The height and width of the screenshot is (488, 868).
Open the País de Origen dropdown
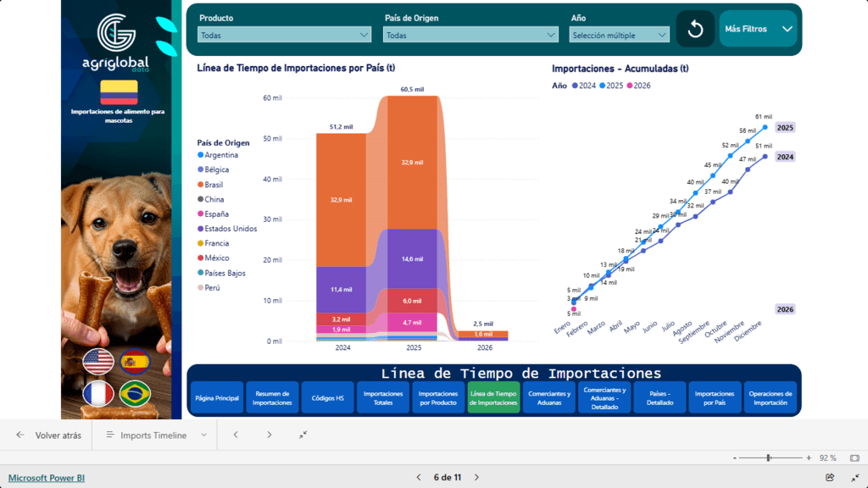(470, 35)
